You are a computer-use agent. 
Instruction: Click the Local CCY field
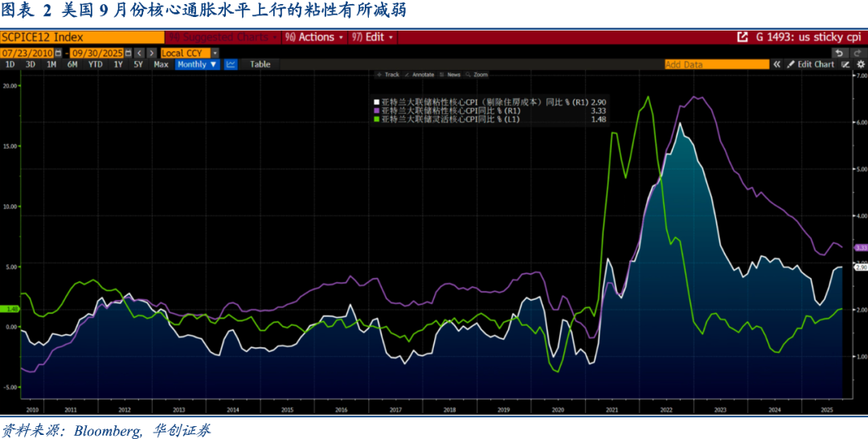coord(186,53)
